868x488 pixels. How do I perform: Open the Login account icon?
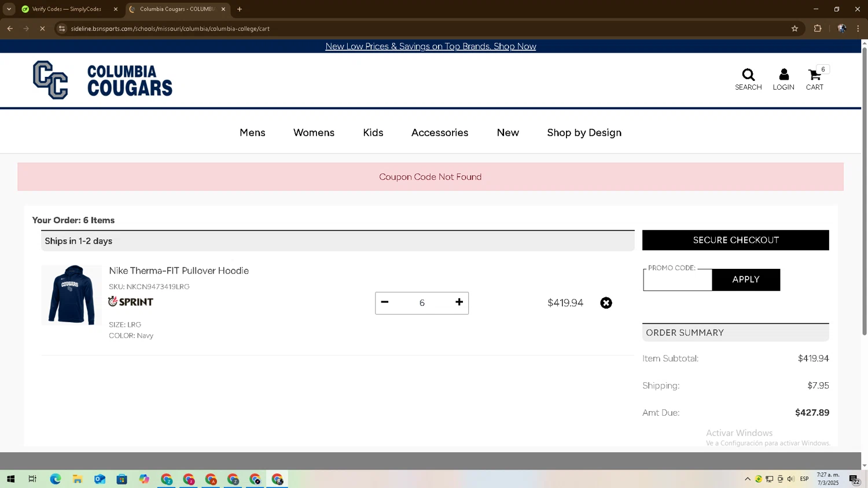click(784, 79)
